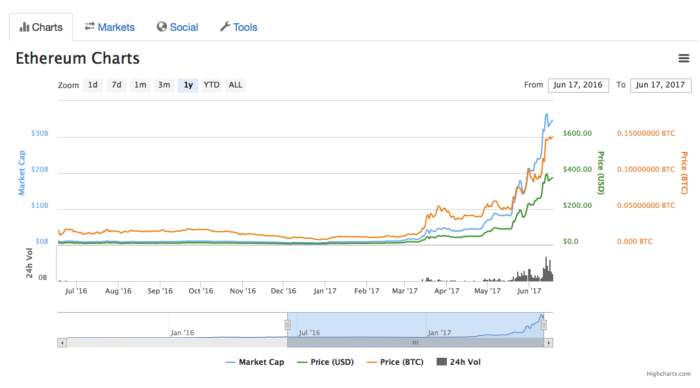Open the Highcharts.com credit link
The width and height of the screenshot is (700, 388).
pyautogui.click(x=668, y=374)
